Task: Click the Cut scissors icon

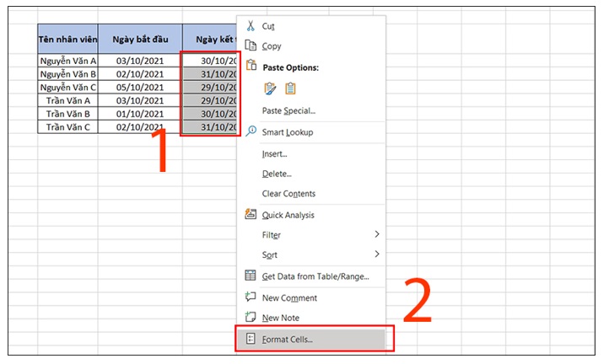Action: (251, 26)
